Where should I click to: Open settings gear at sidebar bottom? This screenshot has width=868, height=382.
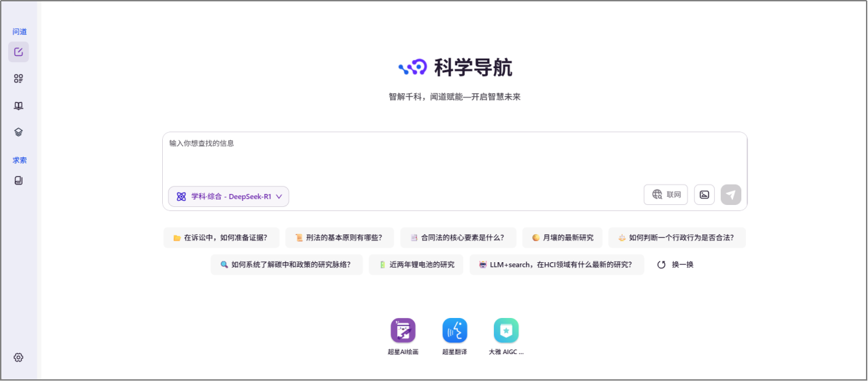(x=18, y=357)
